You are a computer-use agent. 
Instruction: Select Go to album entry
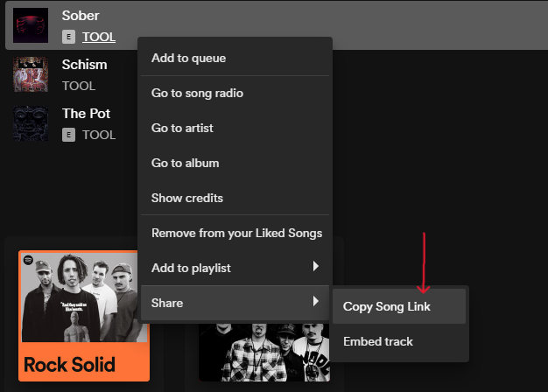tap(185, 163)
